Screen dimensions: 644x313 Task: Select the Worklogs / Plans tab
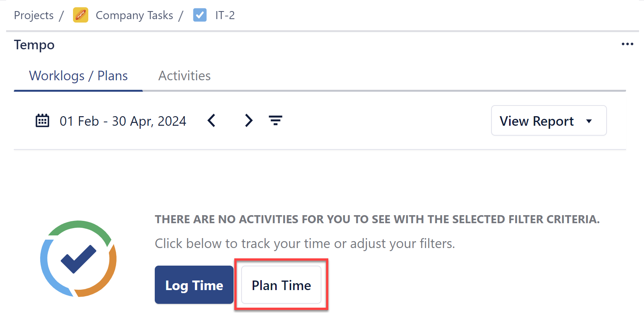pyautogui.click(x=78, y=76)
